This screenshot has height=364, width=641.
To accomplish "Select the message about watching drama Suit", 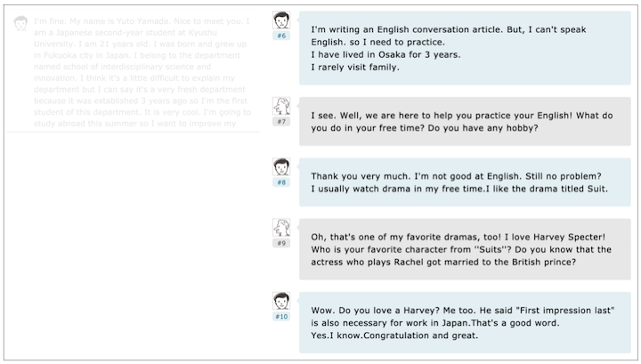I will pos(465,182).
